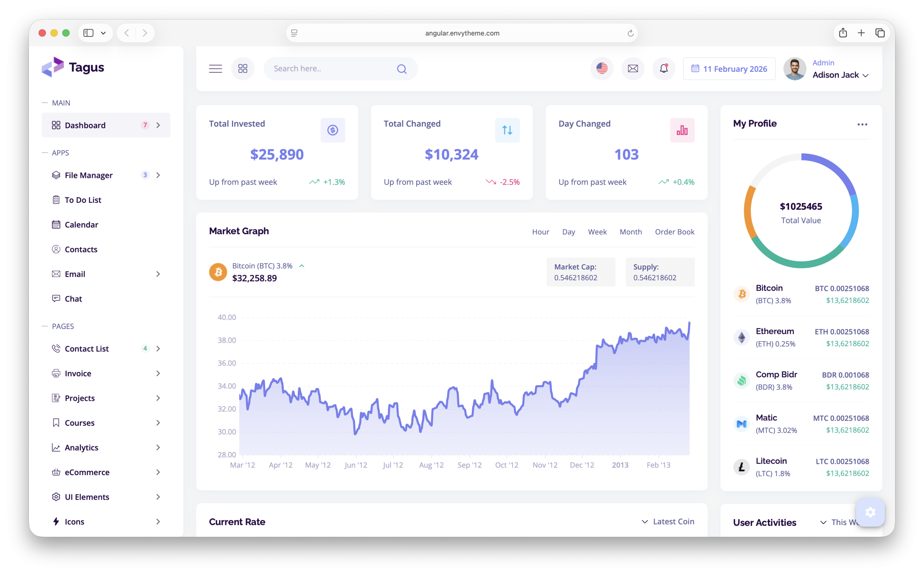Image resolution: width=924 pixels, height=575 pixels.
Task: Switch the Market Graph to Week view
Action: 597,232
